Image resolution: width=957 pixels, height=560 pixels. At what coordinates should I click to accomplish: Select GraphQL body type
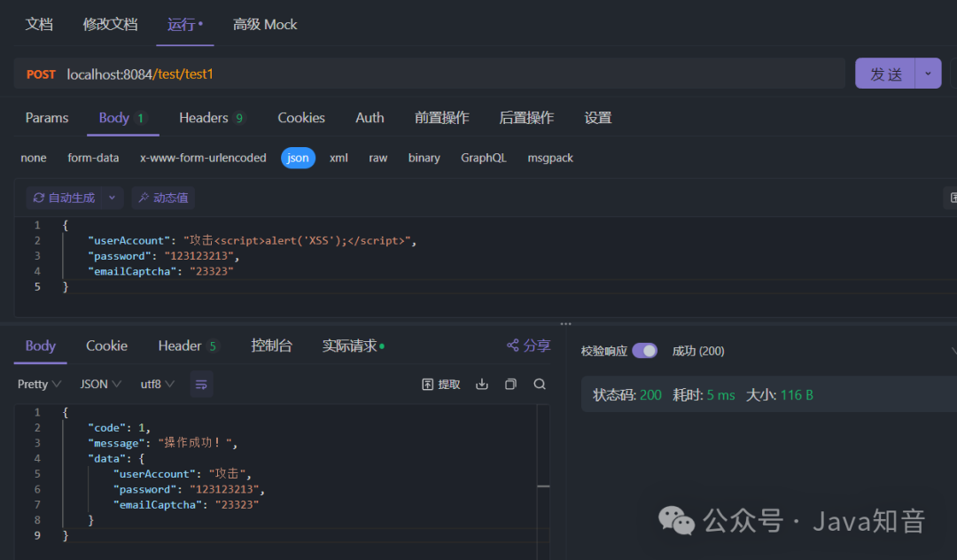tap(484, 158)
